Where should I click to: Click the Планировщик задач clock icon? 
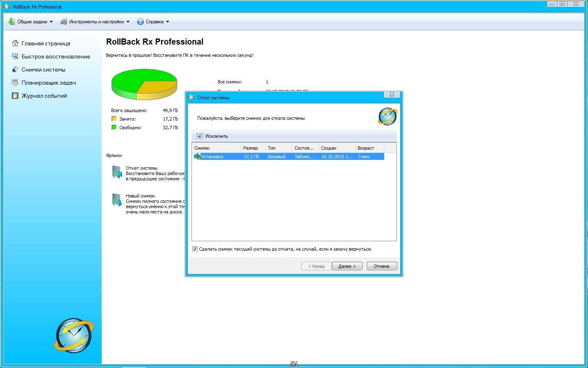(15, 83)
